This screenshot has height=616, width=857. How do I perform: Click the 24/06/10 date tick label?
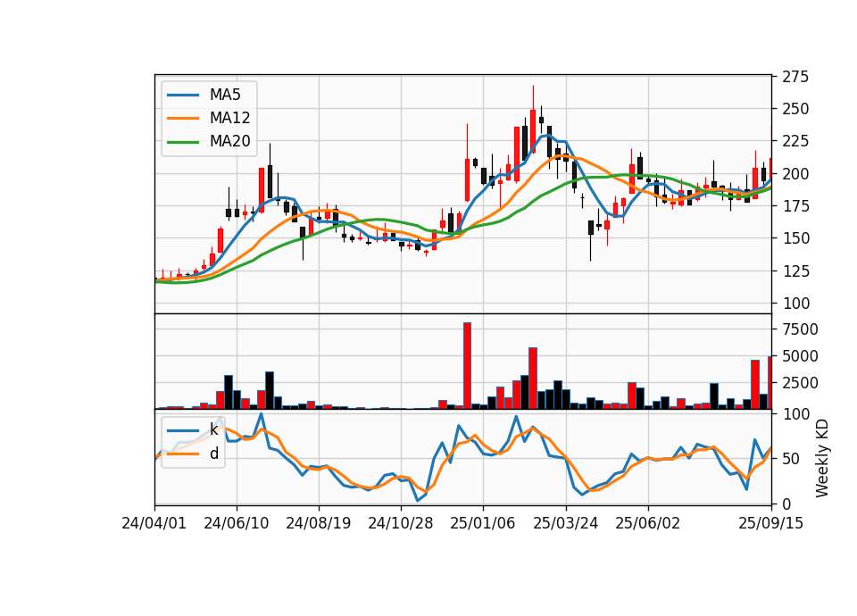[x=236, y=523]
